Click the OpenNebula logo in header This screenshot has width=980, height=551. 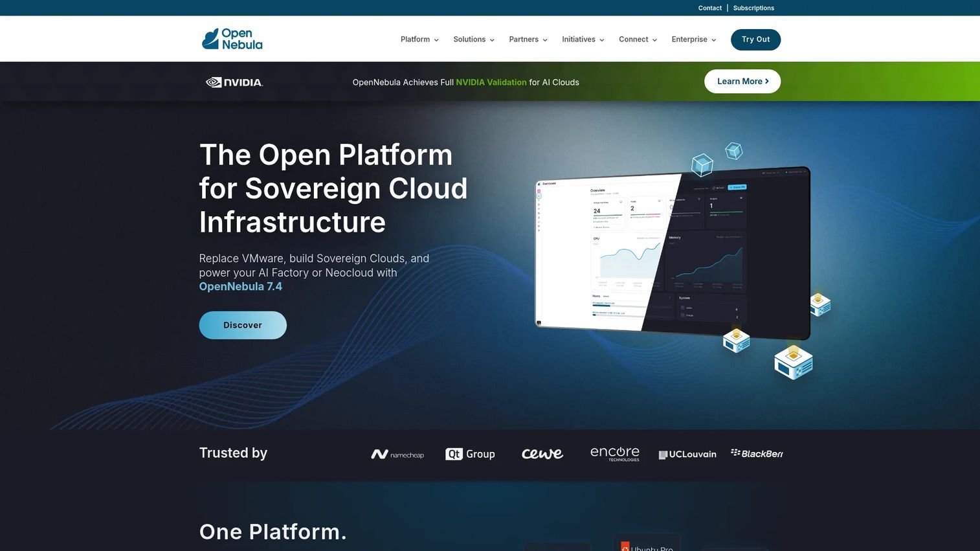tap(232, 39)
